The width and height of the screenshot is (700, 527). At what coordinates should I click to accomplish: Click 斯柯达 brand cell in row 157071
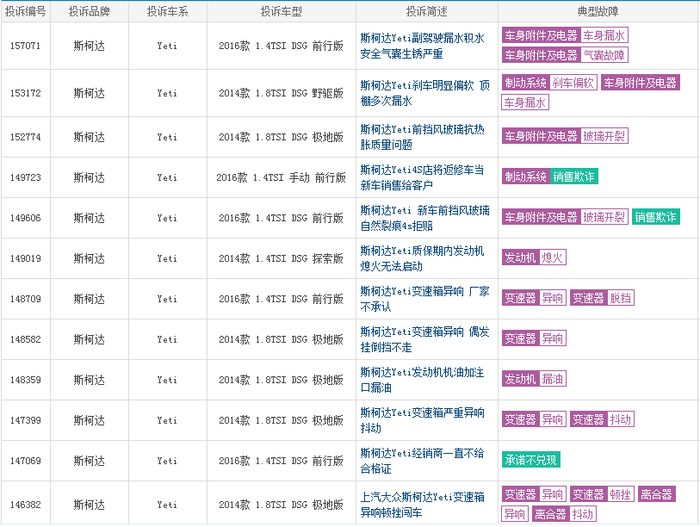pos(89,46)
